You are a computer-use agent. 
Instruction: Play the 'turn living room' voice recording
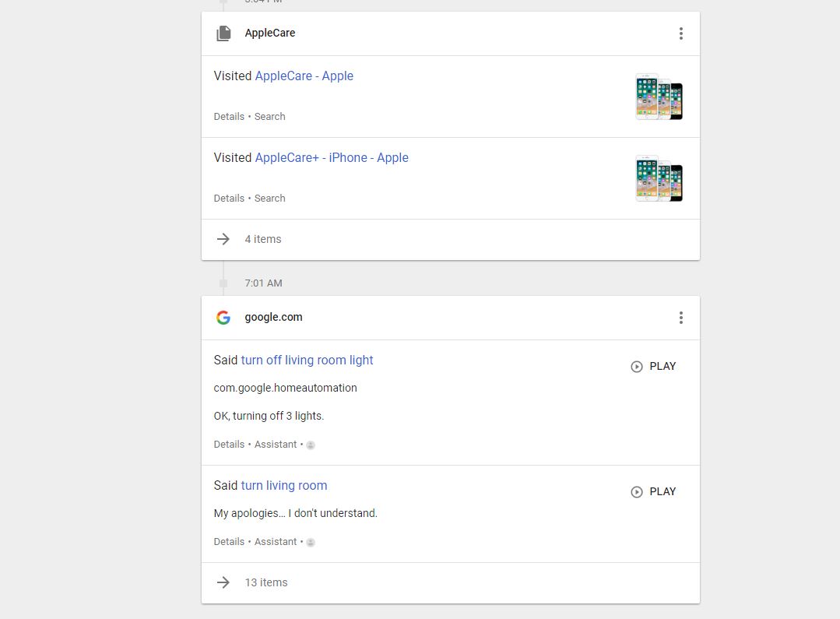pyautogui.click(x=654, y=492)
